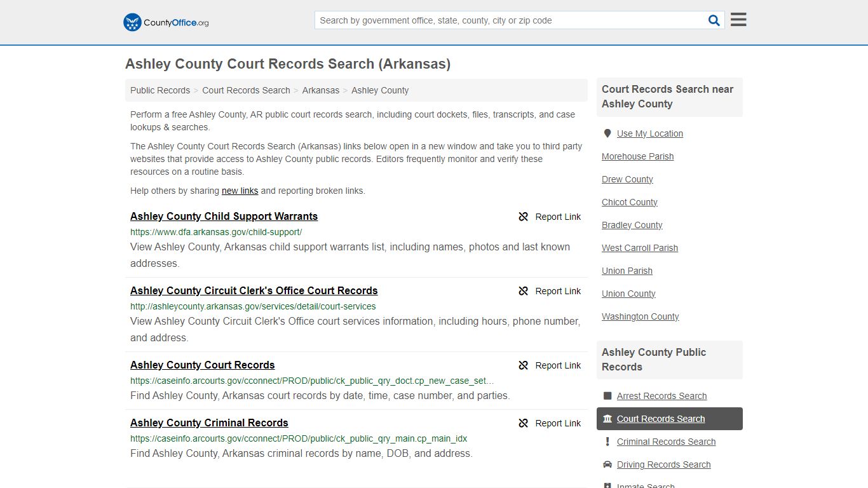The height and width of the screenshot is (488, 868).
Task: Open the hamburger menu icon
Action: click(x=738, y=20)
